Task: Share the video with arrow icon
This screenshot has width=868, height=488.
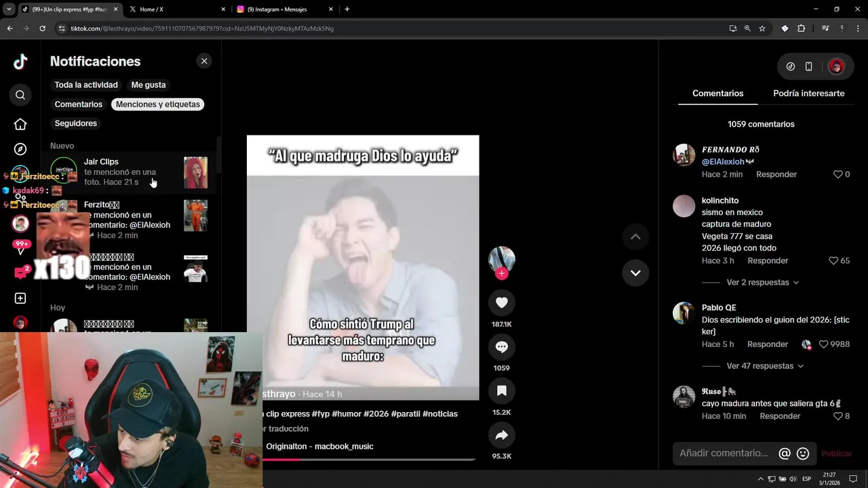Action: pyautogui.click(x=502, y=435)
